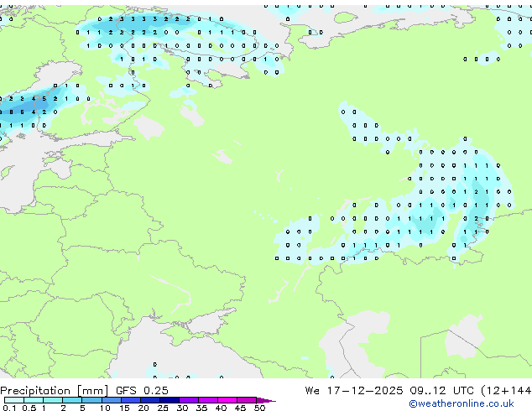The image size is (532, 411).
Task: Pick the 2–5 mm light blue legend swatch
Action: 72,400
